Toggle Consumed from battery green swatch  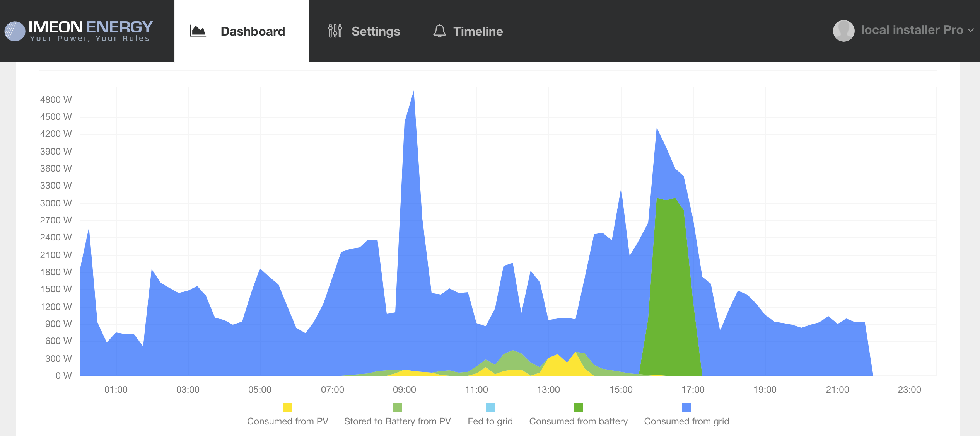578,407
